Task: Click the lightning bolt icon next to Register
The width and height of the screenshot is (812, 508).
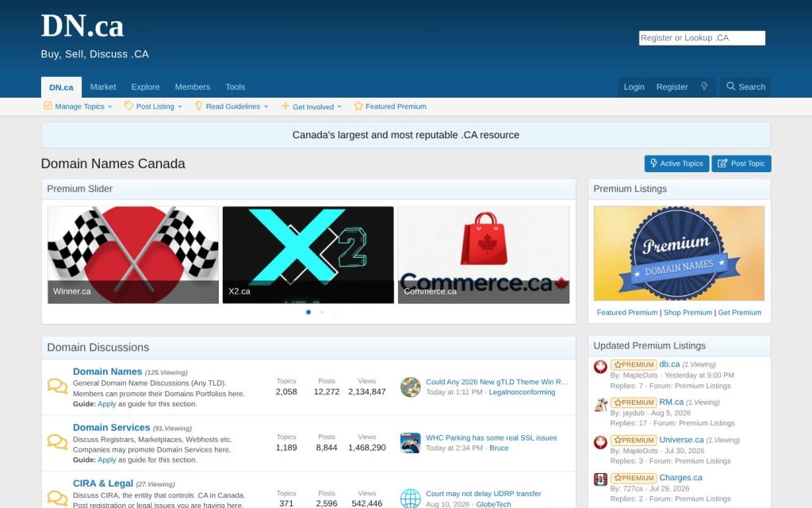Action: 704,87
